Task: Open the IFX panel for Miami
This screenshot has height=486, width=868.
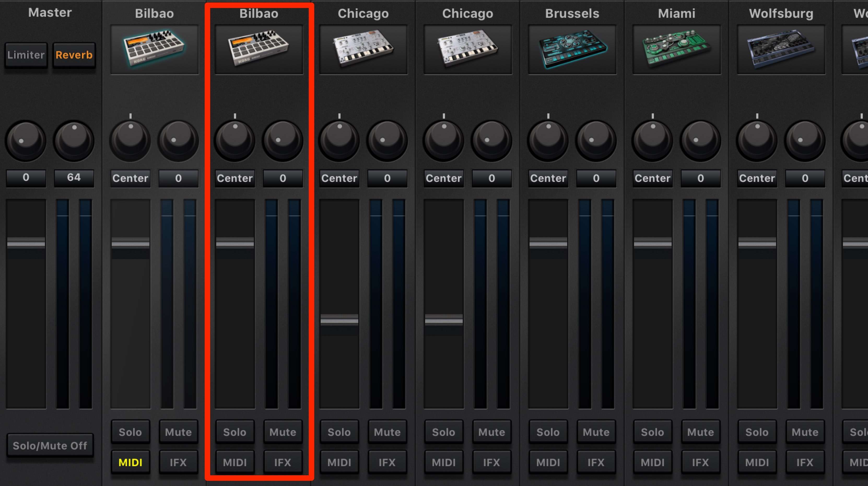Action: pos(701,462)
